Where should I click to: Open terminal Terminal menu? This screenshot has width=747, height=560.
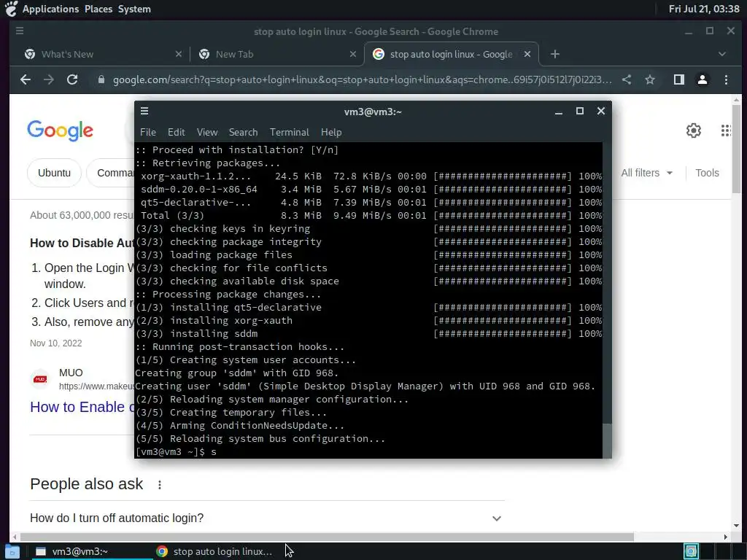point(289,133)
